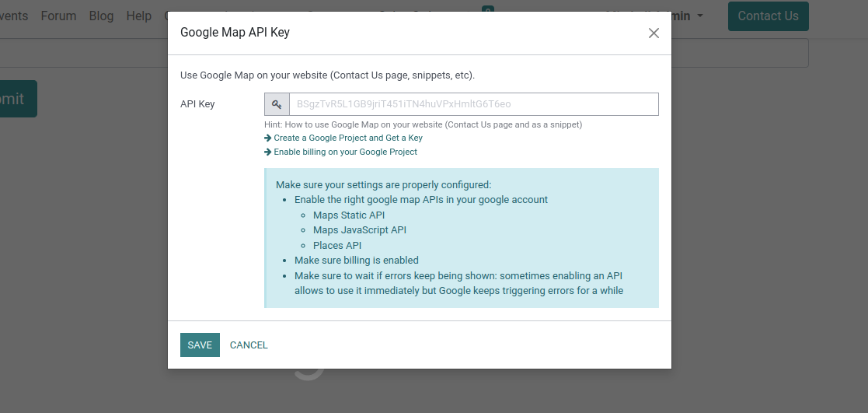The image size is (868, 413).
Task: Click the 'Maps JavaScript API' text
Action: (x=360, y=230)
